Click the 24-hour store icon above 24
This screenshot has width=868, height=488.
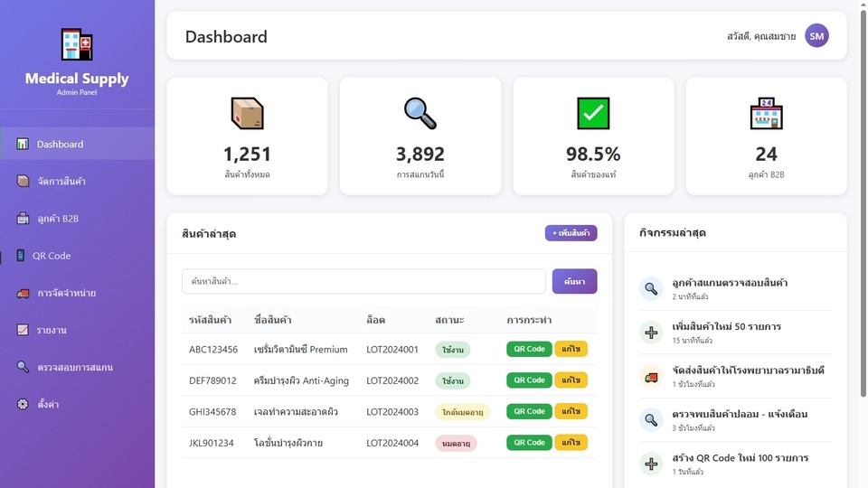pyautogui.click(x=766, y=113)
